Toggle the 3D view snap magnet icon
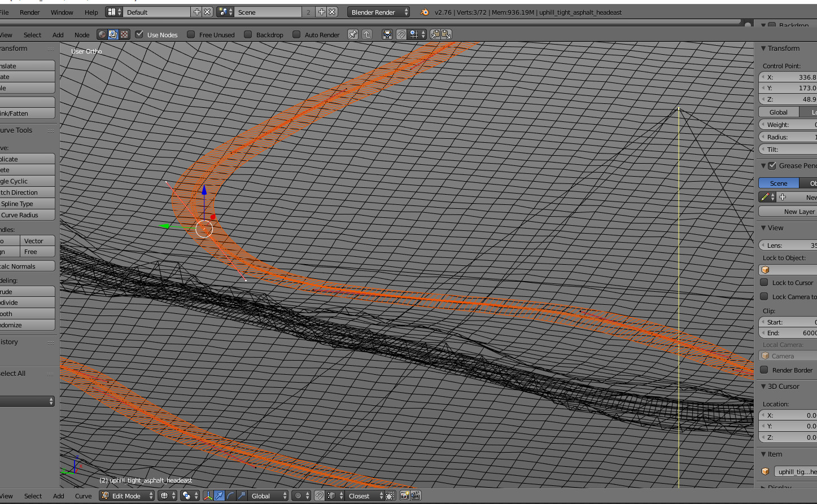This screenshot has width=817, height=504. click(320, 496)
